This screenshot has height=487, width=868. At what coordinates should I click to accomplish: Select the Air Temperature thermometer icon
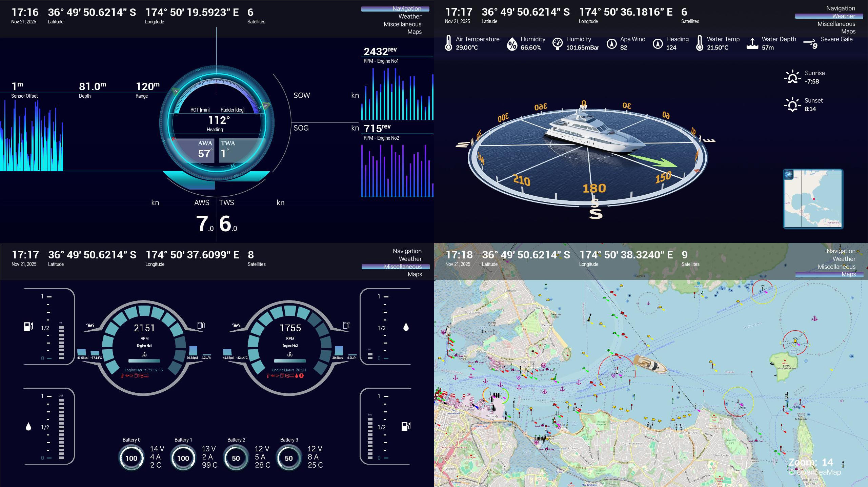[448, 44]
